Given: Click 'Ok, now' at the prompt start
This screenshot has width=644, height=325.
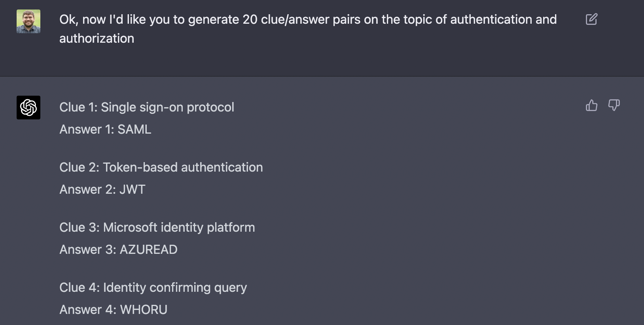Looking at the screenshot, I should [x=83, y=19].
